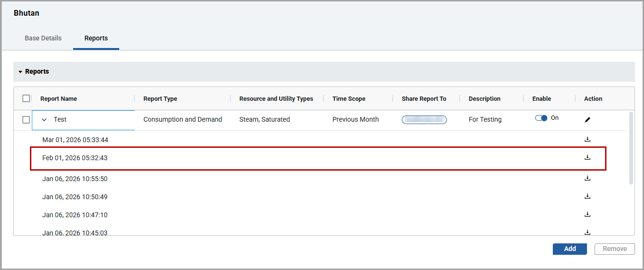Toggle the Enable switch for Test report
This screenshot has width=644, height=270.
541,118
